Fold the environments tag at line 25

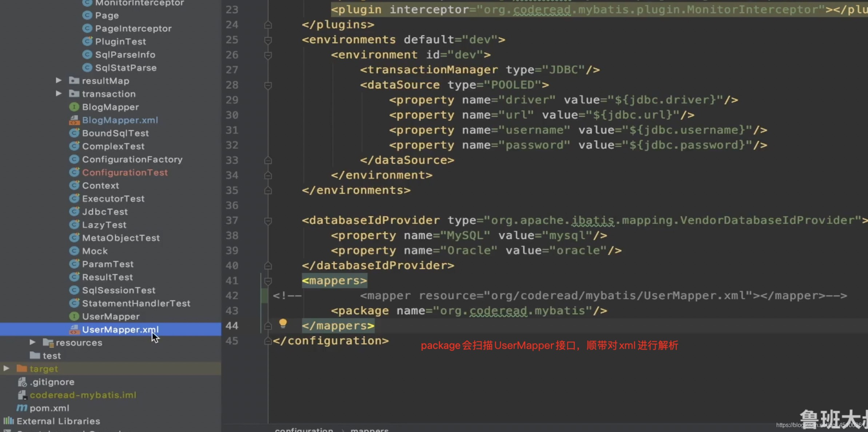click(268, 40)
